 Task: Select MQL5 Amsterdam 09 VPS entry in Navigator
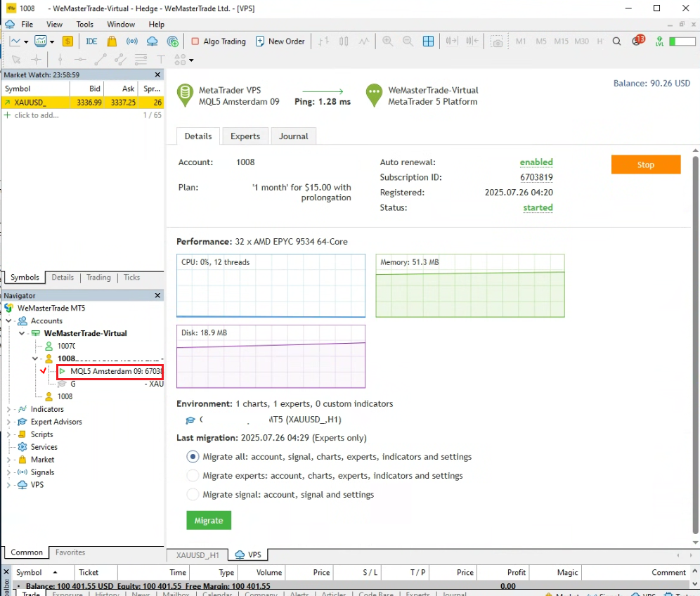point(110,371)
